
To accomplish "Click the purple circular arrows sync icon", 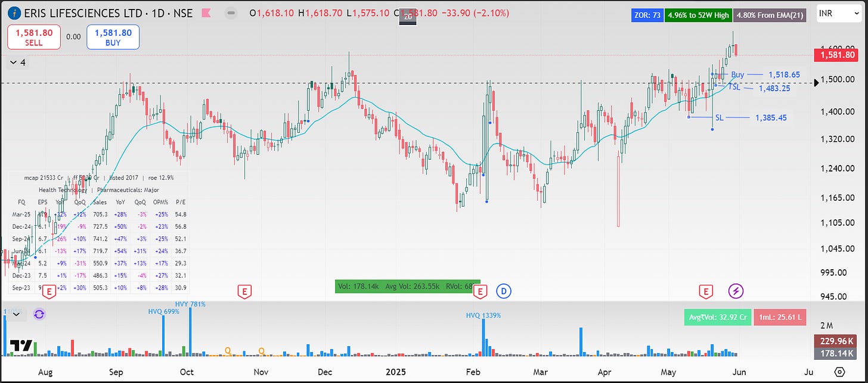I will point(39,314).
